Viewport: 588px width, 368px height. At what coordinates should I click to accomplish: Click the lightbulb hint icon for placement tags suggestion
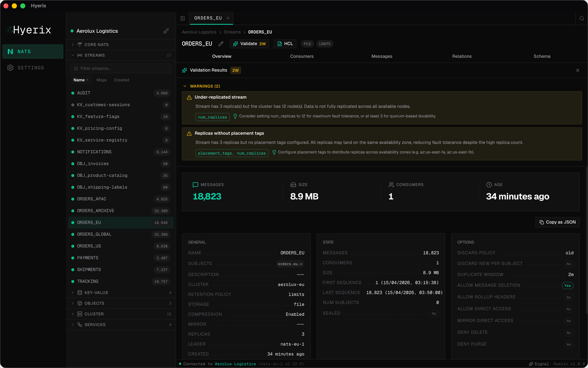(274, 152)
